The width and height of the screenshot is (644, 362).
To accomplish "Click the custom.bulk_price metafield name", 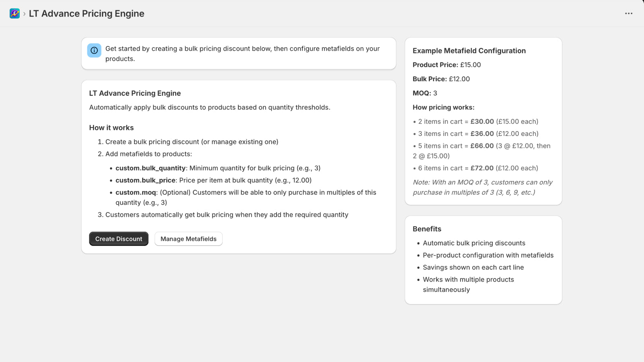I will click(x=145, y=180).
